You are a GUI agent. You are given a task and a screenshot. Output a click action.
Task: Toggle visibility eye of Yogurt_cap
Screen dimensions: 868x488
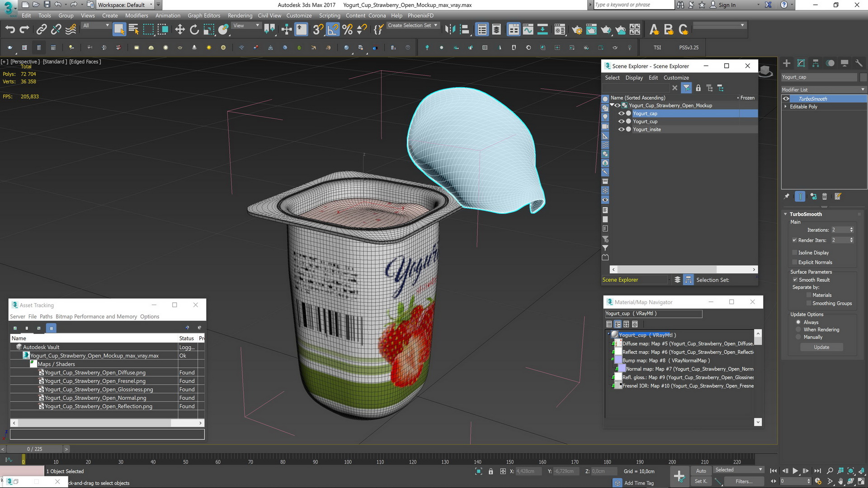click(x=621, y=113)
